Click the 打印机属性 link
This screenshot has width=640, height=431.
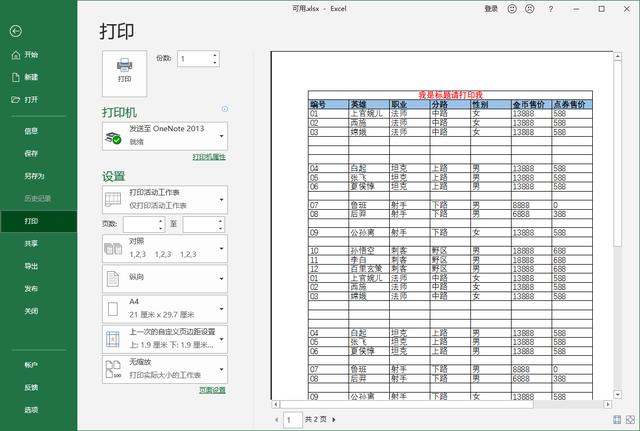pyautogui.click(x=209, y=157)
